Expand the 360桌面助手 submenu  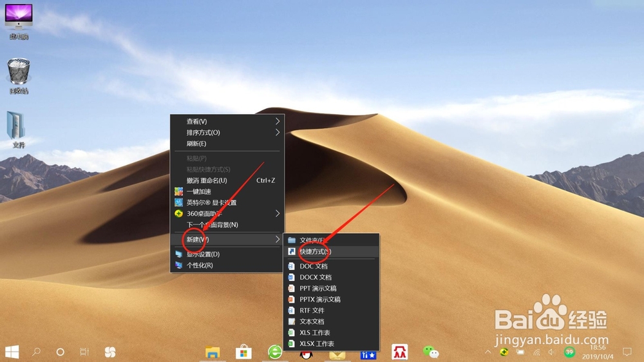(x=227, y=214)
